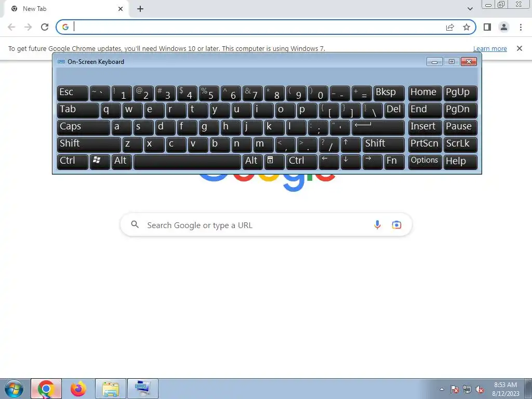Click the End key

(x=425, y=110)
